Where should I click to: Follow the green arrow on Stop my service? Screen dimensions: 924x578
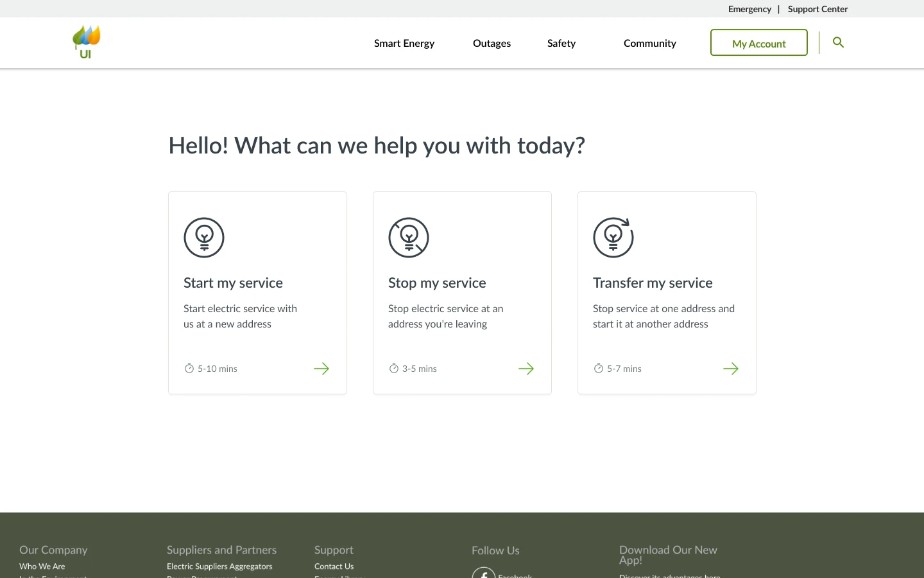(x=526, y=369)
